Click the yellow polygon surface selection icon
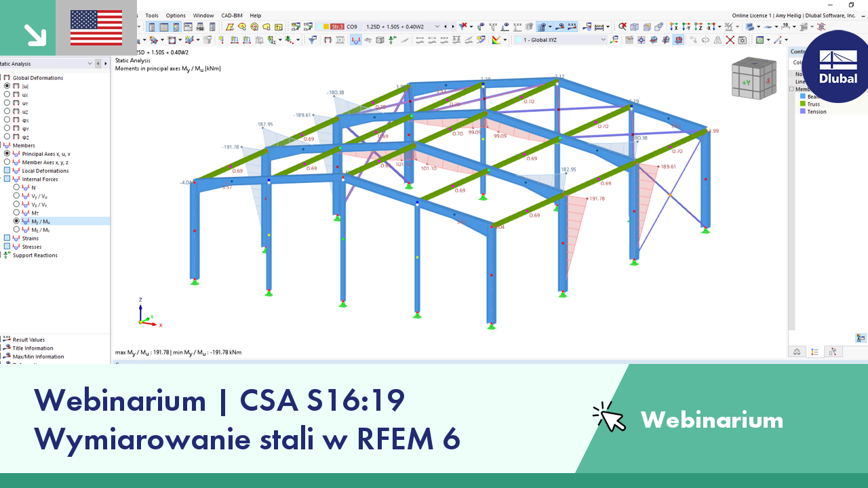Screen dimensions: 868x488 230,26
